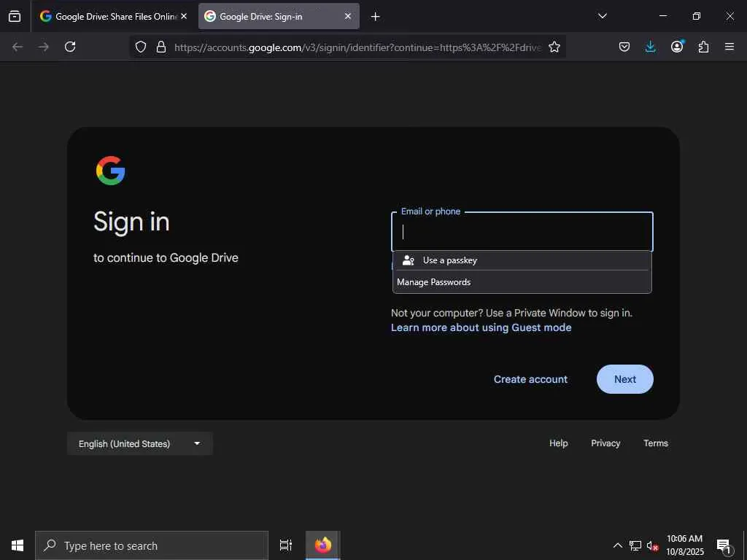This screenshot has width=747, height=560.
Task: Click the address bar URL
Action: click(x=357, y=47)
